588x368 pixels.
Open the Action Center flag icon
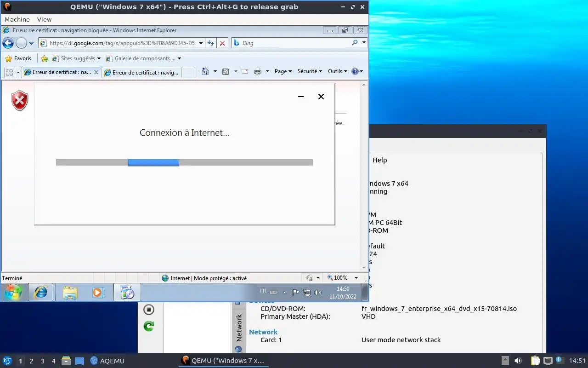point(296,292)
